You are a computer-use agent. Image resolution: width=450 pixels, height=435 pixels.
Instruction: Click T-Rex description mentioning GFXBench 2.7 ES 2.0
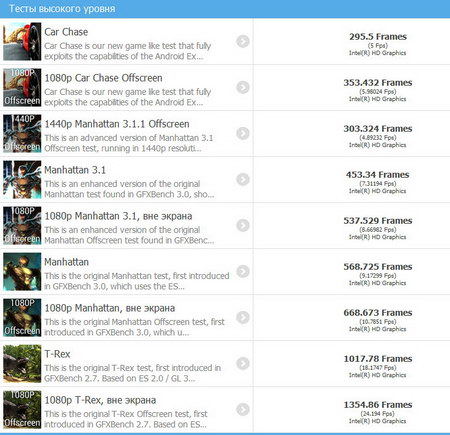pyautogui.click(x=132, y=373)
